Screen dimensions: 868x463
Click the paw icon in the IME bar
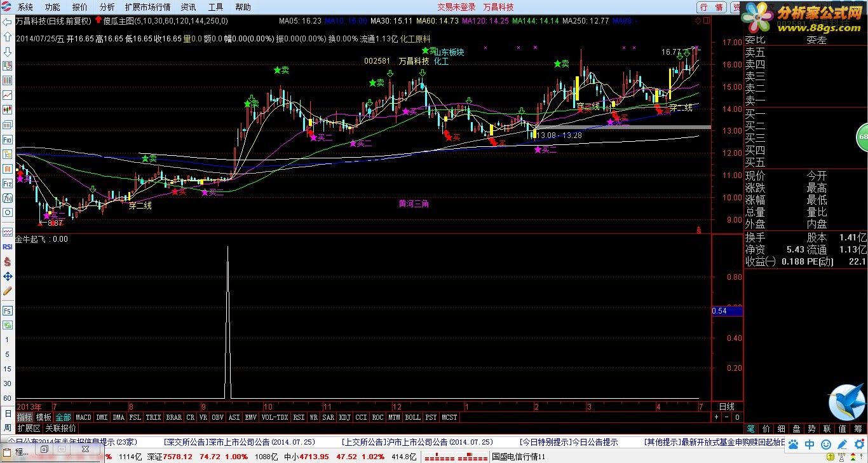[x=794, y=445]
